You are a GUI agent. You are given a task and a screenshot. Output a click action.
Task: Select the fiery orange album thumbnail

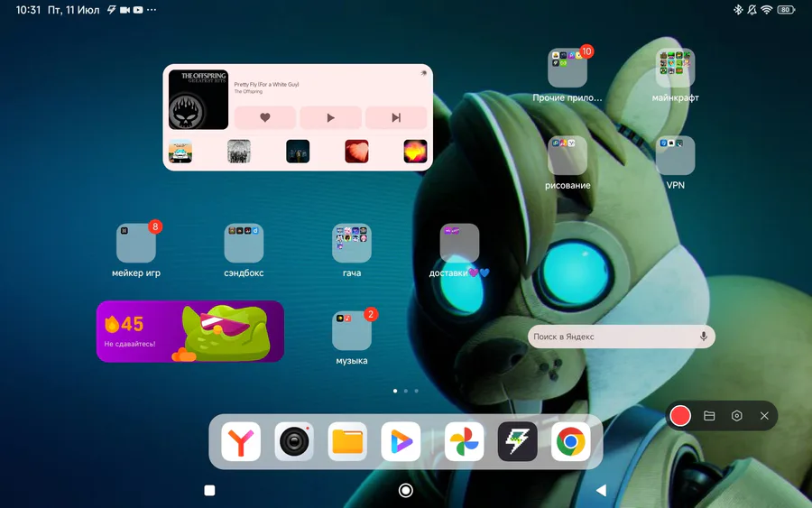tap(415, 152)
